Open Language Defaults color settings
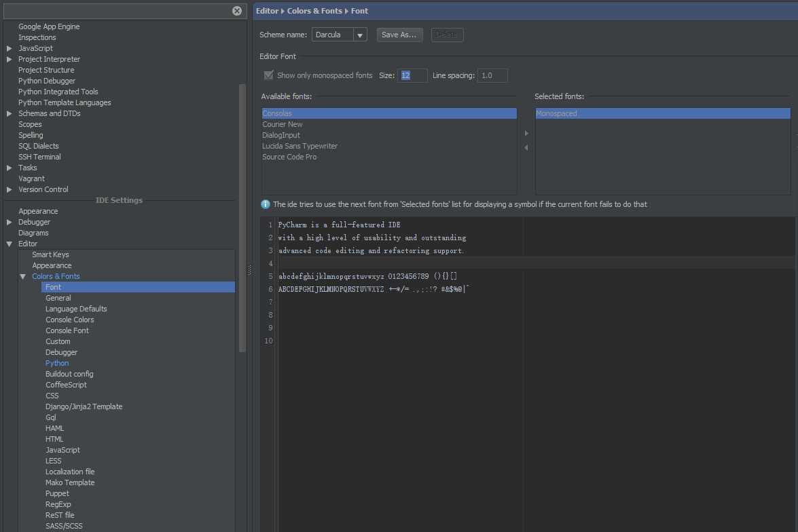 pos(76,309)
